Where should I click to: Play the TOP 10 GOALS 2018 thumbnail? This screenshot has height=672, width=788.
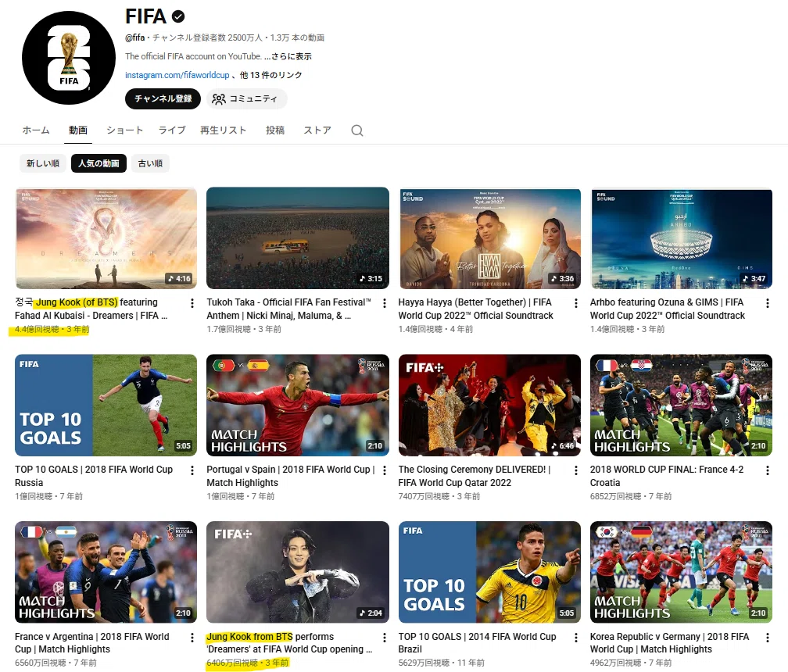[x=106, y=406]
